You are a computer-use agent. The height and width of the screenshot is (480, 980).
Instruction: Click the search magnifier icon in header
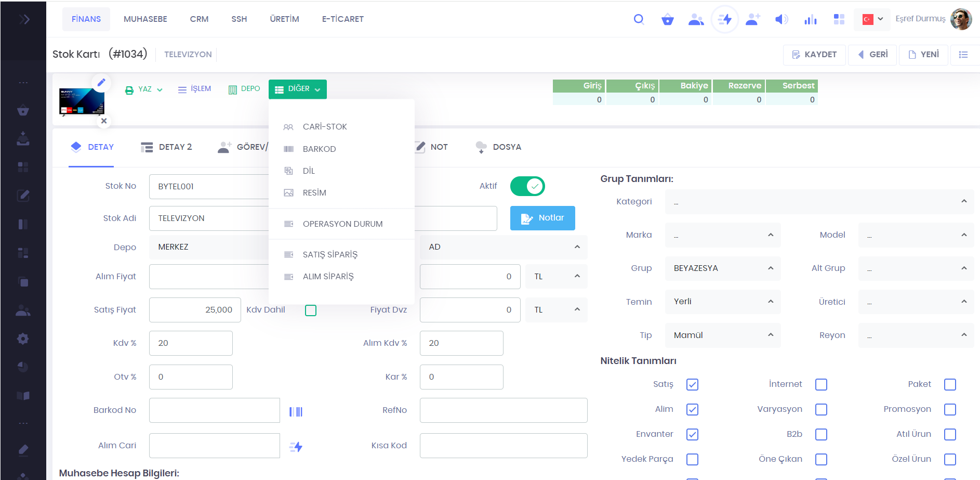(639, 19)
